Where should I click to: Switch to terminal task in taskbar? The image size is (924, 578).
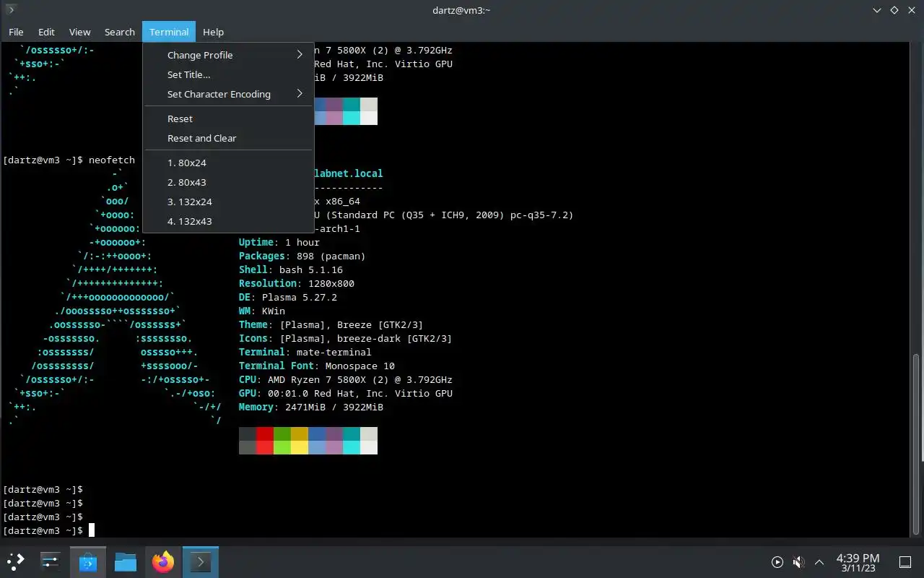tap(201, 561)
